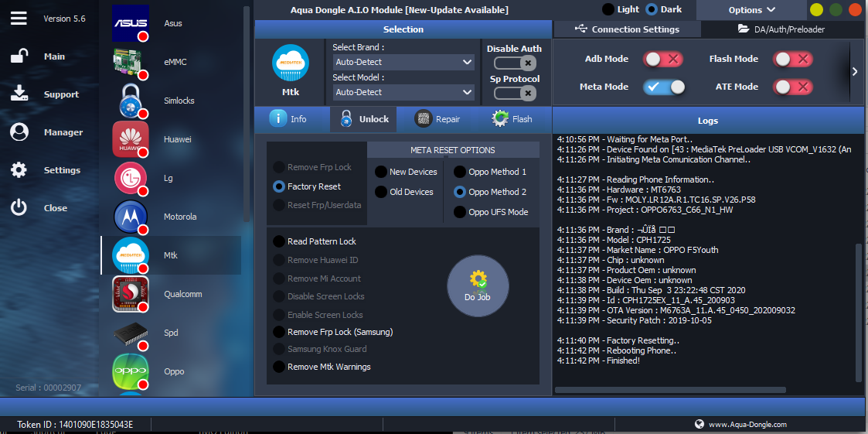
Task: Select the Asus brand icon
Action: point(131,23)
